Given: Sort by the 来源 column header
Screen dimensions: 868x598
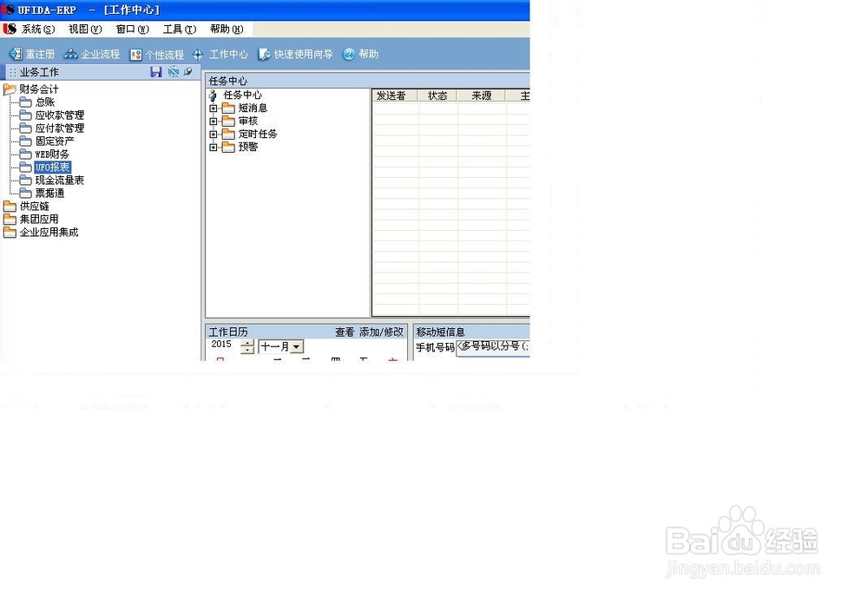Looking at the screenshot, I should click(x=482, y=95).
